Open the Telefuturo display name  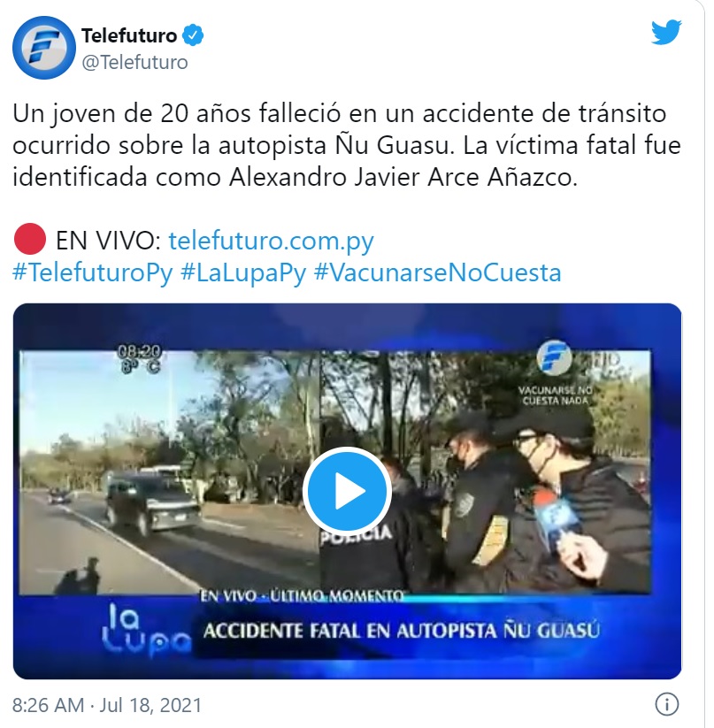[x=129, y=35]
